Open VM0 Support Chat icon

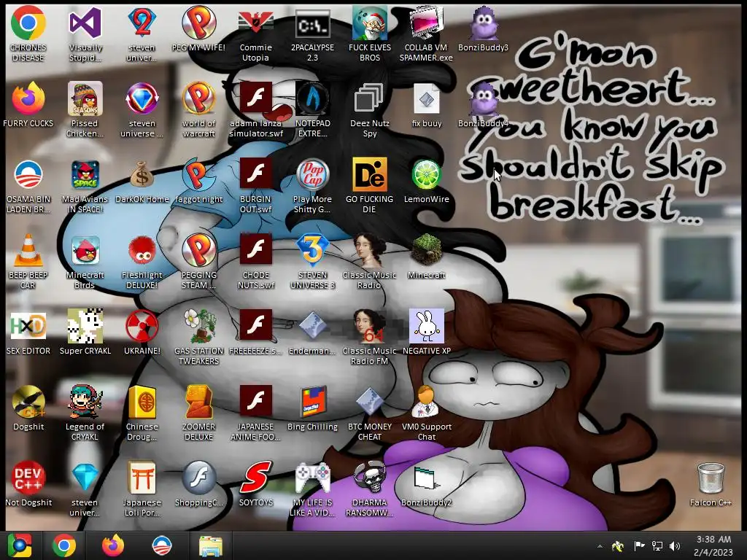point(426,402)
